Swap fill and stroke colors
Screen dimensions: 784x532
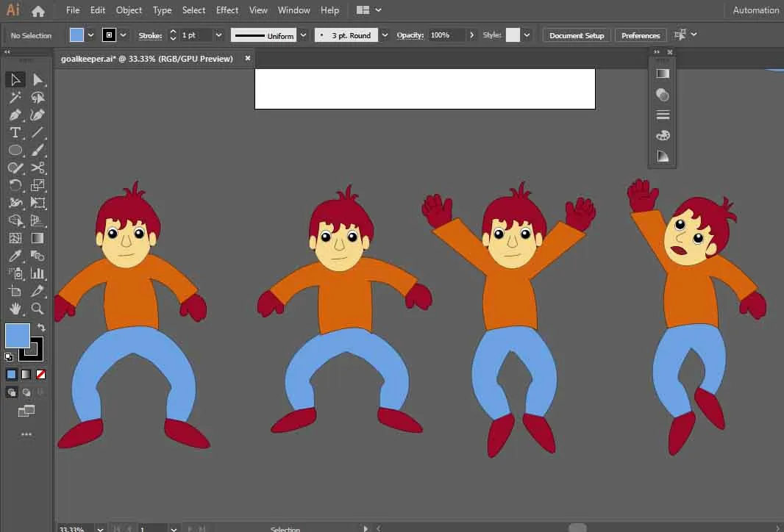(x=41, y=328)
